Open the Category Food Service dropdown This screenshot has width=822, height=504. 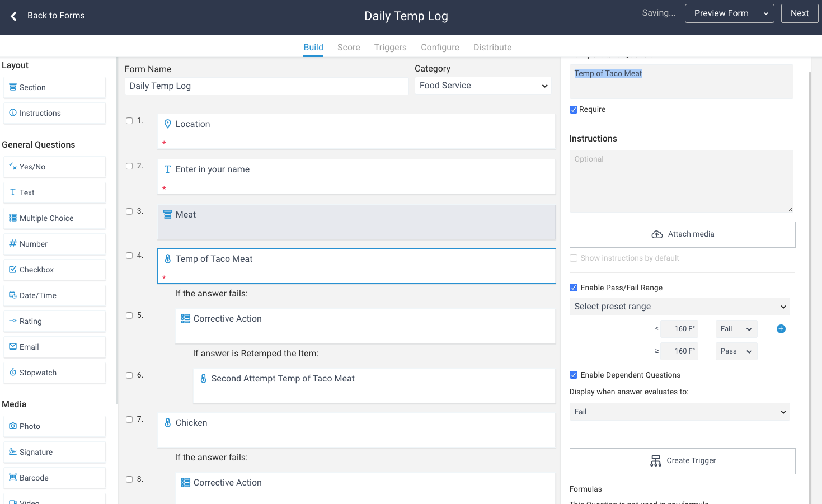[483, 86]
